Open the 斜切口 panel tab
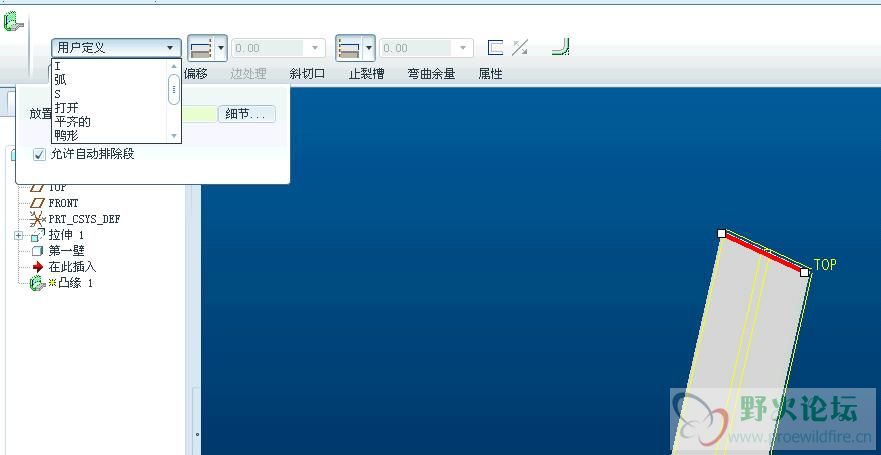Viewport: 881px width, 455px height. point(307,74)
